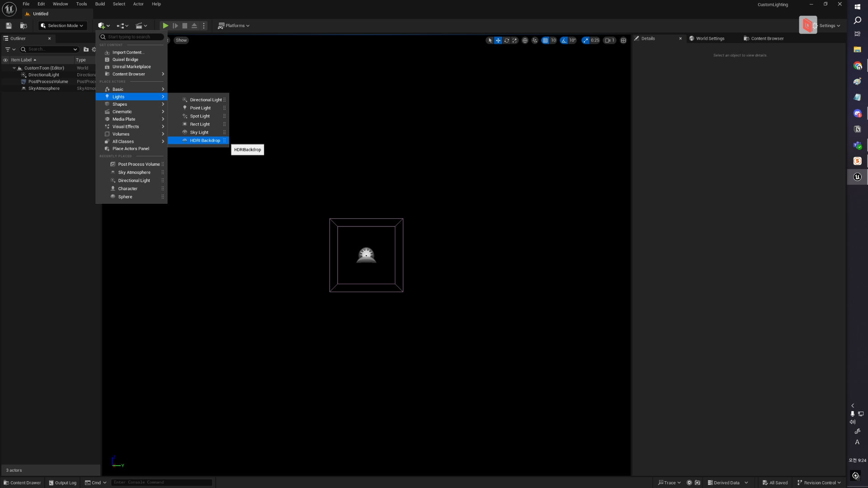Toggle scale snapping button

[x=586, y=41]
